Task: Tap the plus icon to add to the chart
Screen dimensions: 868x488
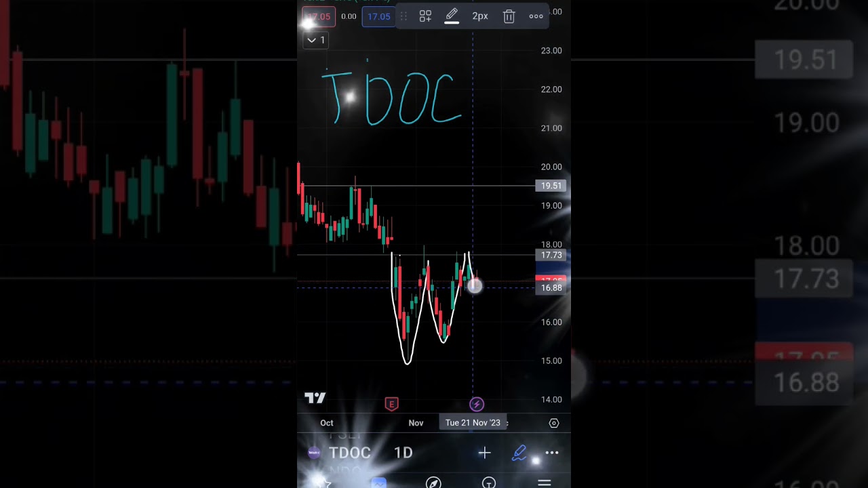Action: click(x=484, y=453)
